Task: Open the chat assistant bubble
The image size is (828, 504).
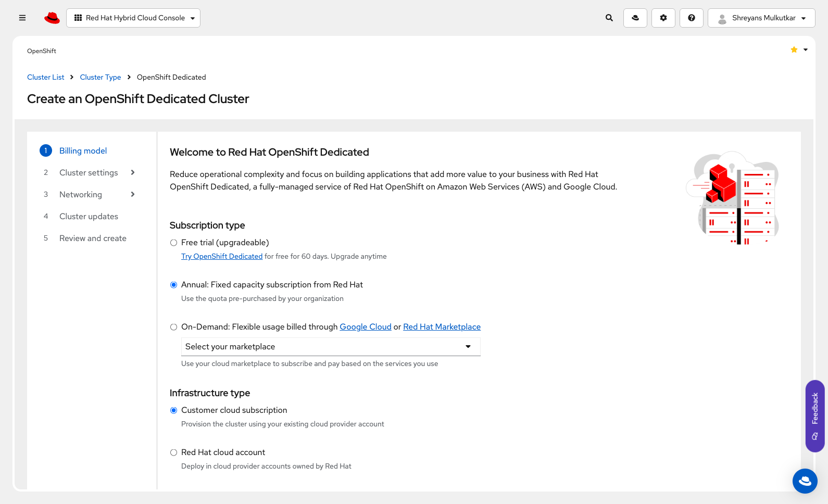Action: pyautogui.click(x=805, y=481)
